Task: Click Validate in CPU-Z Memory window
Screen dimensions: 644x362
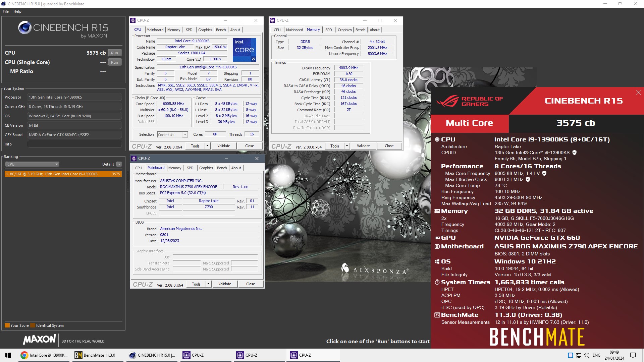Action: point(363,146)
